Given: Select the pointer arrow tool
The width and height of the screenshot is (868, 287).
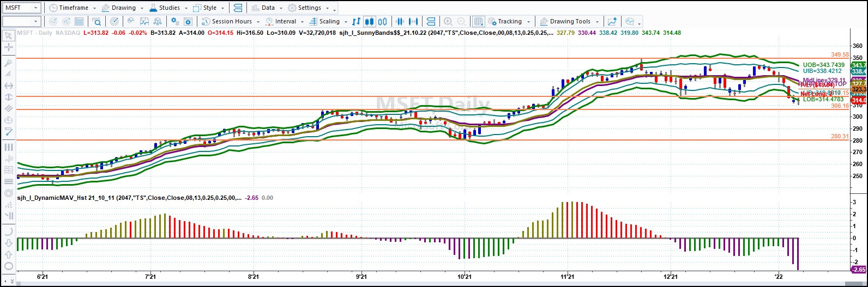Looking at the screenshot, I should (9, 36).
